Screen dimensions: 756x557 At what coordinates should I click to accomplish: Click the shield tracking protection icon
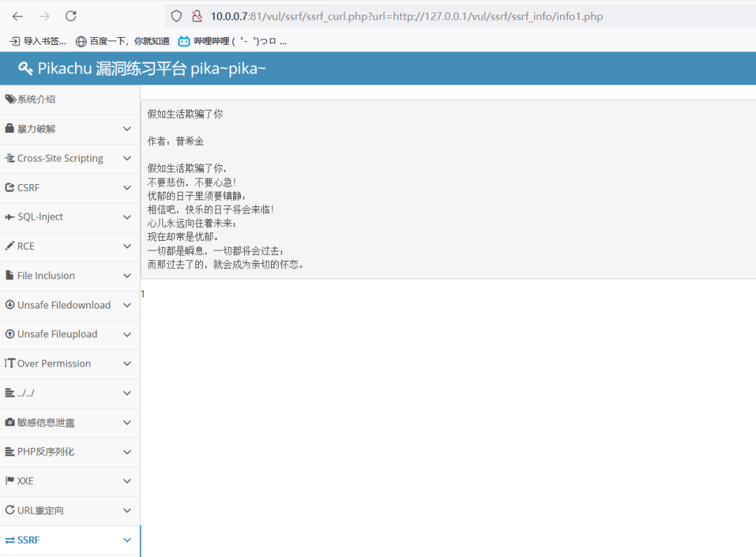coord(176,16)
